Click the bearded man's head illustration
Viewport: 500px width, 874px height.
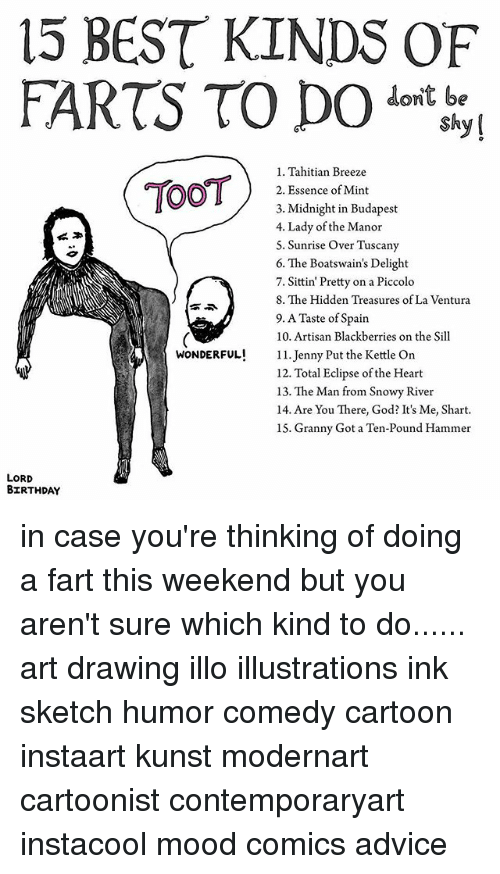click(209, 308)
